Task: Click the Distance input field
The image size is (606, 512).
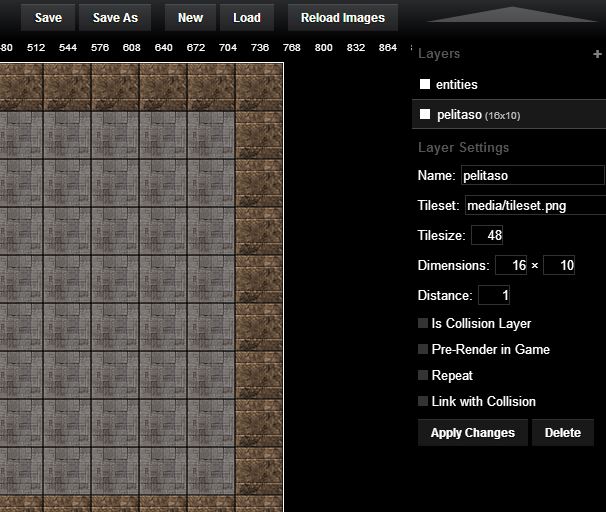Action: point(494,296)
